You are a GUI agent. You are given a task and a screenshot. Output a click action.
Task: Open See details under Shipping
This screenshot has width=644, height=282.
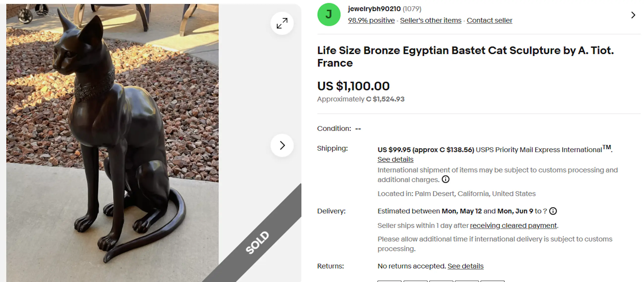tap(395, 159)
